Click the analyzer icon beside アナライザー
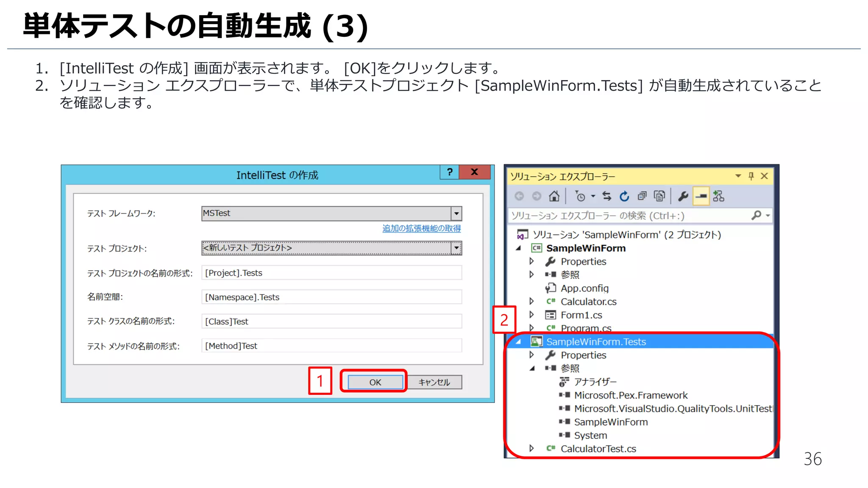This screenshot has height=488, width=868. pos(564,382)
